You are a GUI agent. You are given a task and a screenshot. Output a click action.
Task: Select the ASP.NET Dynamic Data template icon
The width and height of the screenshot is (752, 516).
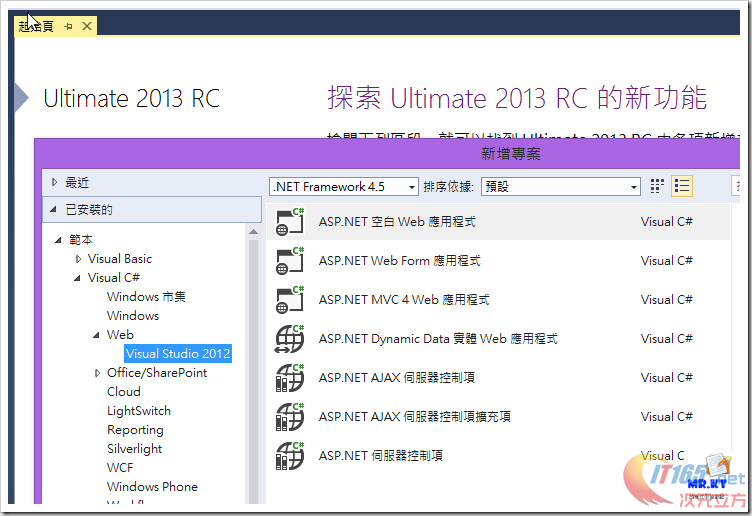pos(290,339)
